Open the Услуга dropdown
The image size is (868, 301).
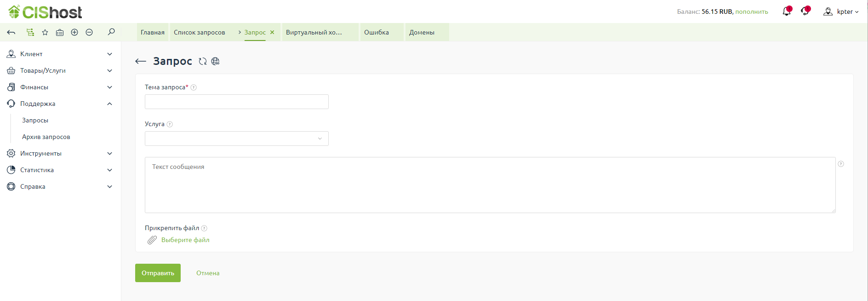(x=236, y=139)
